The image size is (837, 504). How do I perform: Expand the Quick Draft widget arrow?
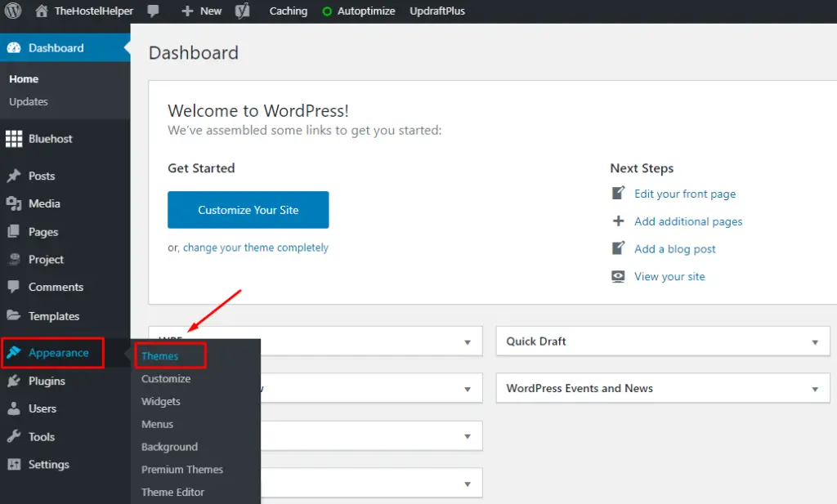(x=815, y=342)
